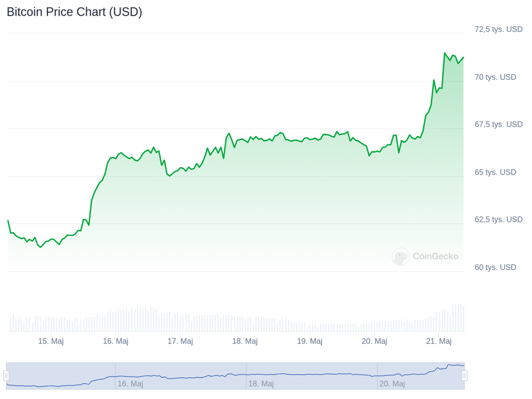532x399 pixels.
Task: Click the 72,5 tys. USD axis label
Action: click(x=498, y=29)
